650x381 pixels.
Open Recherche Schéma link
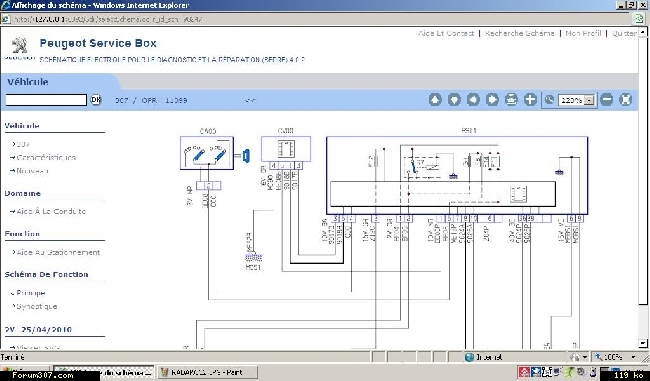coord(519,33)
